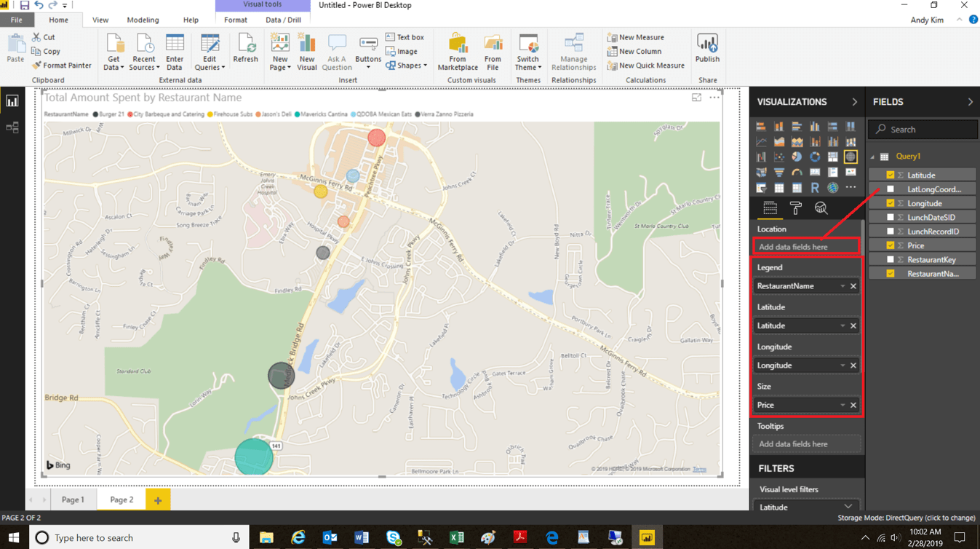Open the Price size field dropdown
This screenshot has height=549, width=980.
pos(842,405)
